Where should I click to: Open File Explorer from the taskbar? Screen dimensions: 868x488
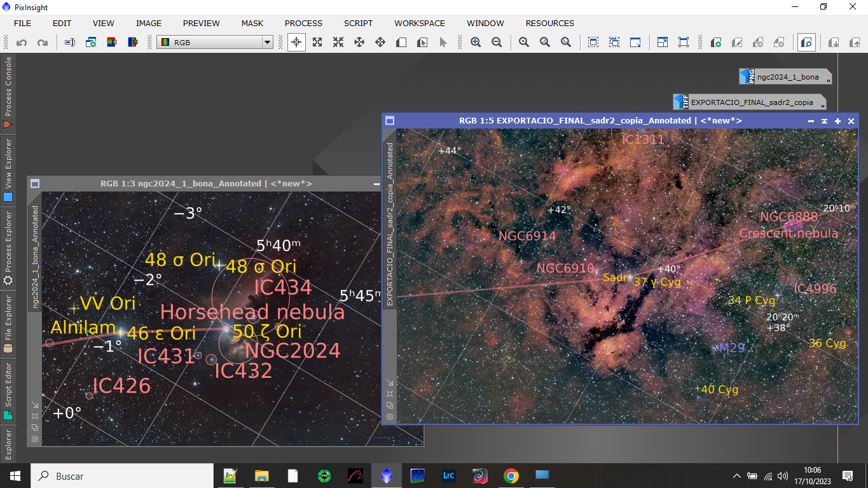point(261,476)
